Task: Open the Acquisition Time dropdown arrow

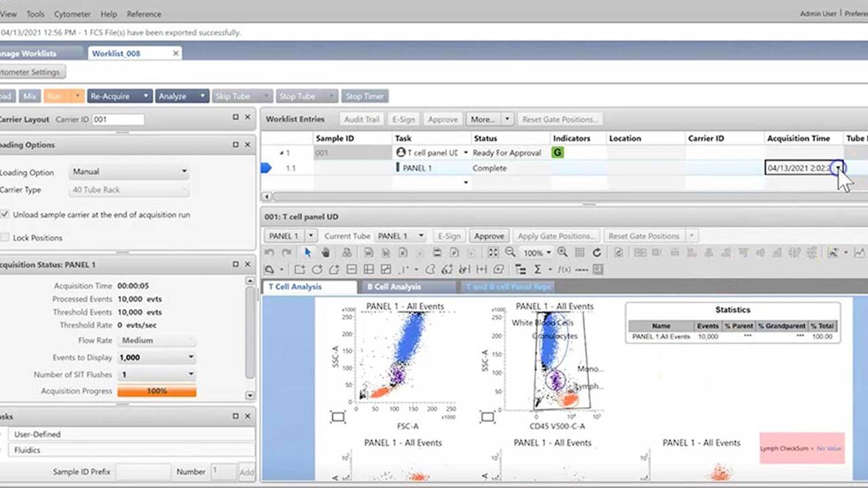Action: tap(838, 168)
